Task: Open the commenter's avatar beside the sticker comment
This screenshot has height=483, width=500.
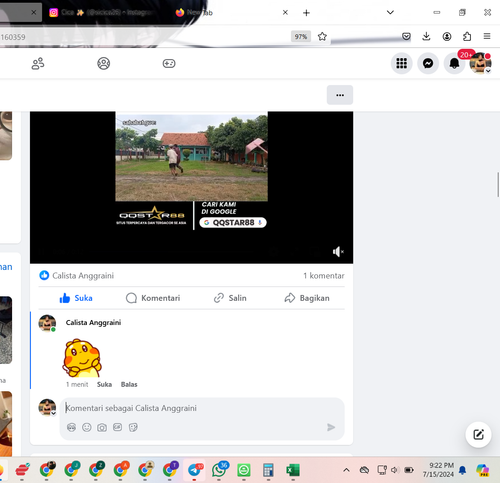Action: click(47, 323)
